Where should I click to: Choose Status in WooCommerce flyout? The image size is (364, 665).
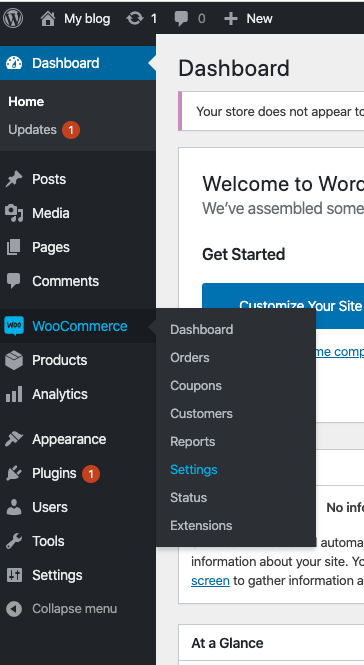tap(188, 497)
